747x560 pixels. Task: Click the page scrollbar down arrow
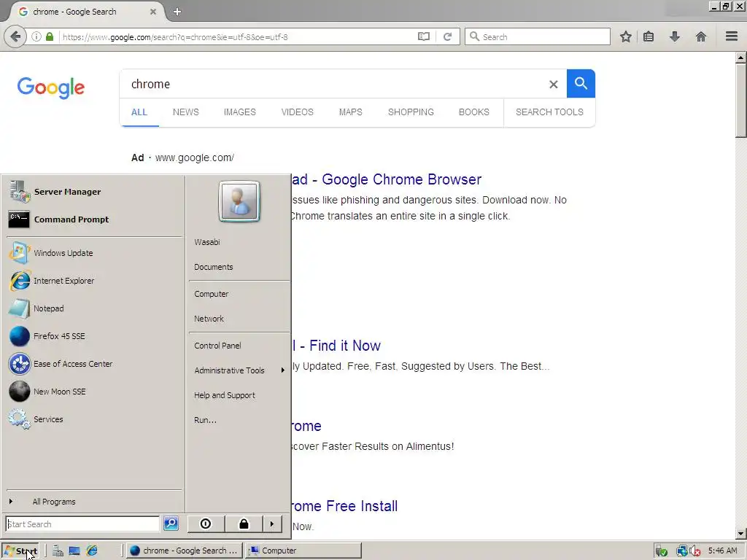tap(741, 534)
